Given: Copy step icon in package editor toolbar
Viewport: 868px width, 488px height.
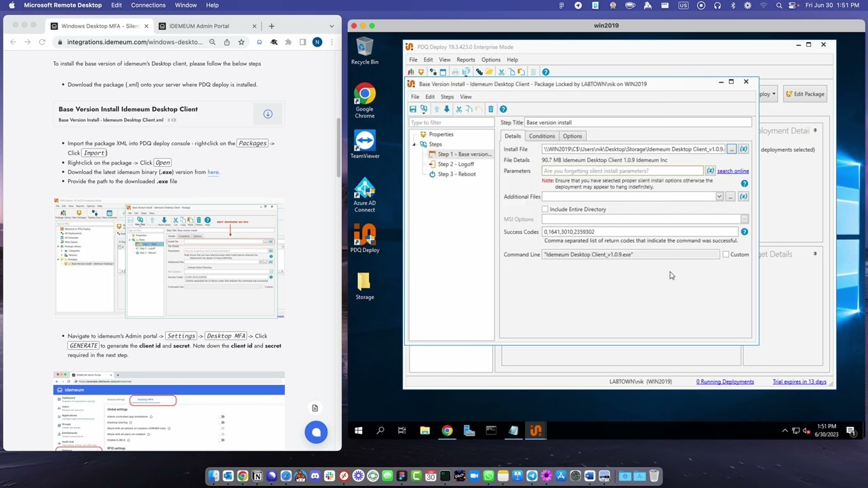Looking at the screenshot, I should coord(468,109).
